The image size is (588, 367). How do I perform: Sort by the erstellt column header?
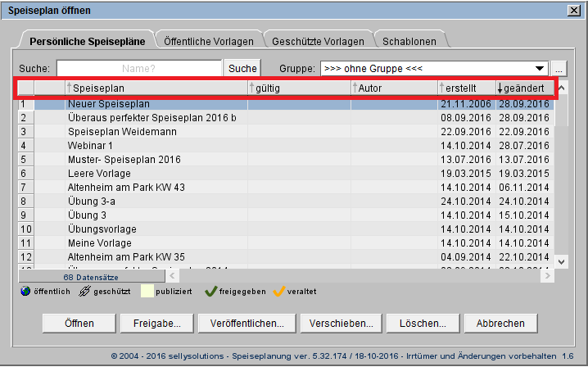pos(467,88)
